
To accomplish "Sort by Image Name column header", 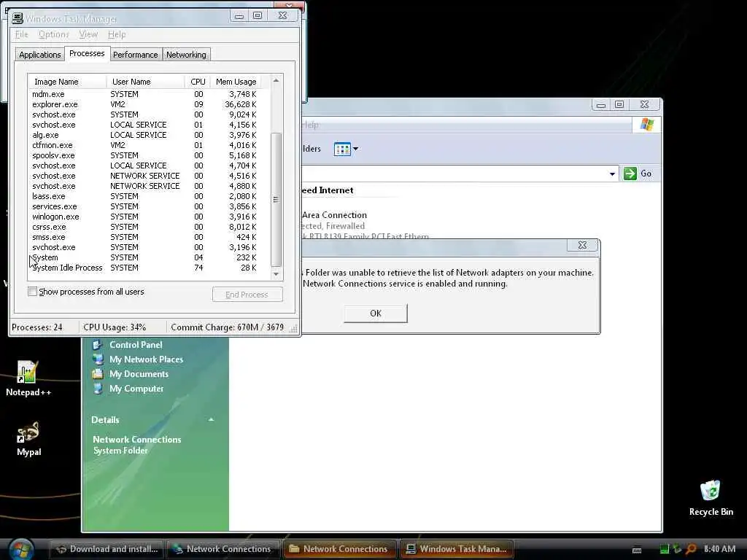I will 67,82.
